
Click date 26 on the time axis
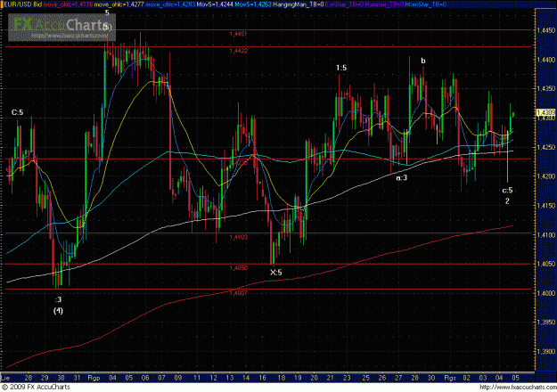pos(382,378)
